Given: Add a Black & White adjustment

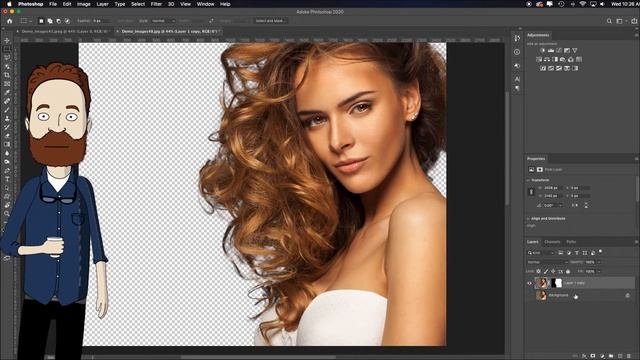Looking at the screenshot, I should click(555, 60).
